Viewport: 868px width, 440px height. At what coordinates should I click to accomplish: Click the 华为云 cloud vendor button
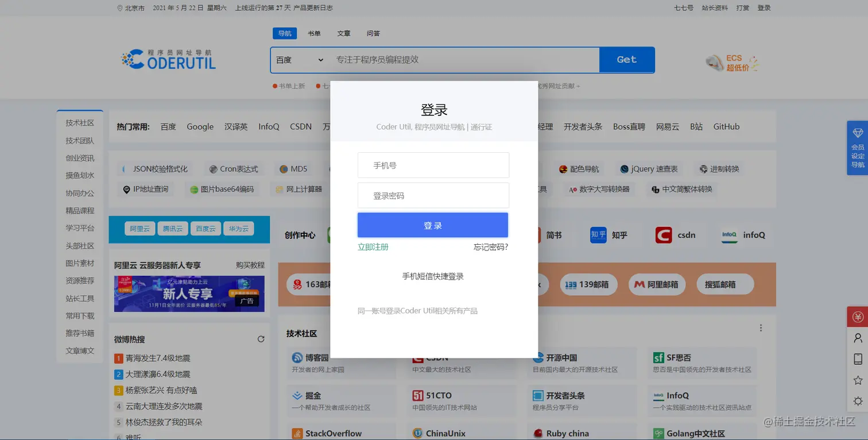(238, 229)
